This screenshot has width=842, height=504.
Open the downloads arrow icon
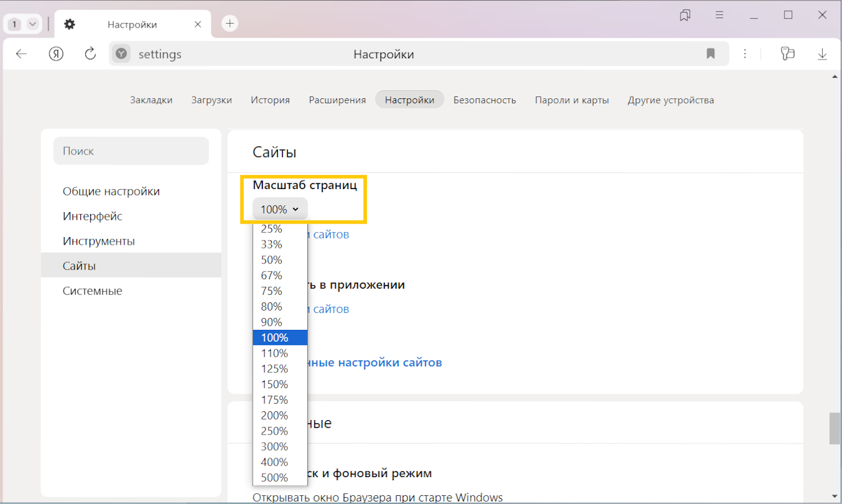pos(822,54)
